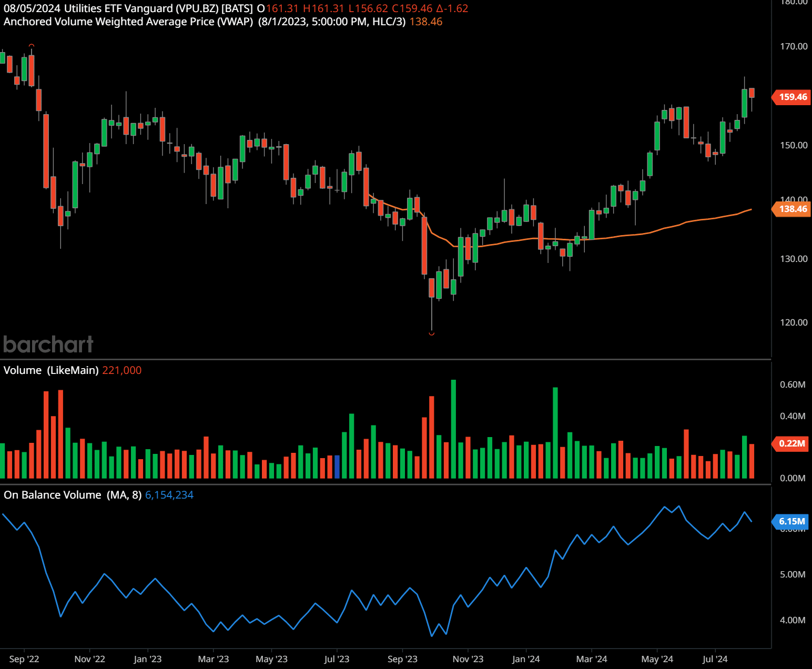Click the date 08/05/2024 in header
This screenshot has height=669, width=812.
pos(32,8)
